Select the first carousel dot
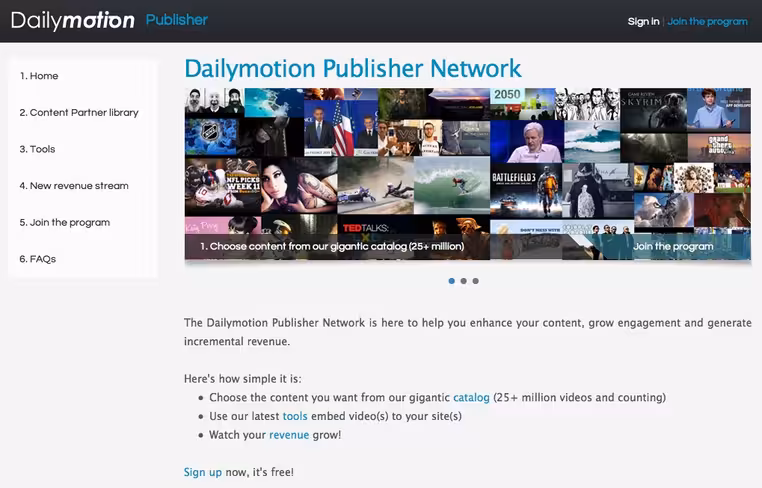 click(451, 281)
